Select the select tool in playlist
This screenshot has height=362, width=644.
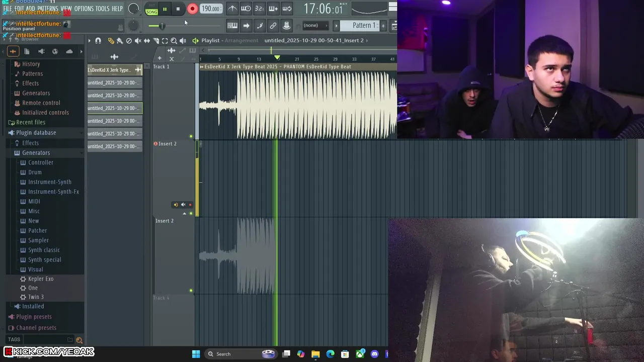(165, 41)
